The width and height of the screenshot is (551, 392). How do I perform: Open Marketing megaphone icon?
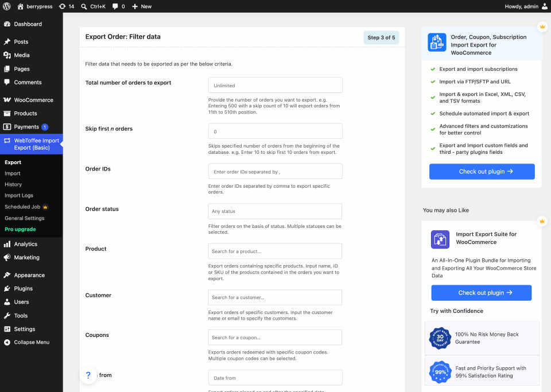(x=7, y=258)
